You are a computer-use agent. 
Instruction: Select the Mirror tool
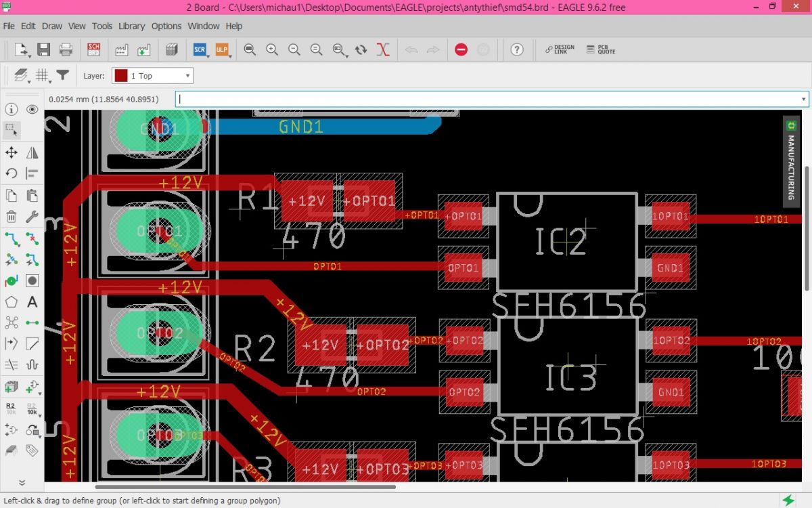[x=32, y=152]
